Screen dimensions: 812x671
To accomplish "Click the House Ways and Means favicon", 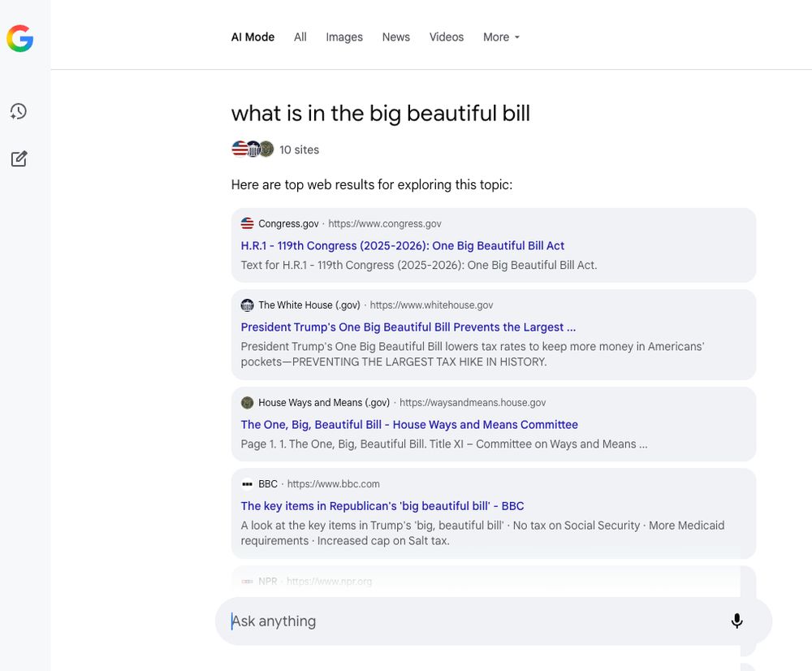I will (247, 403).
